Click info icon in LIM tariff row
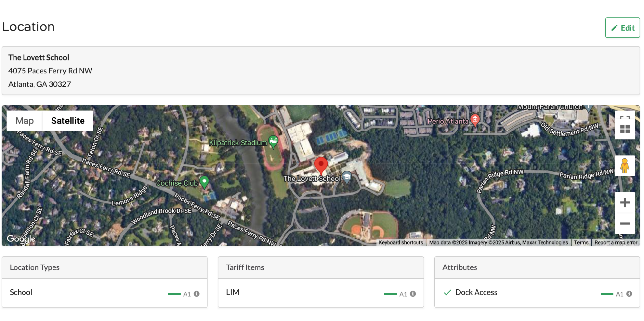The width and height of the screenshot is (644, 321). 413,294
